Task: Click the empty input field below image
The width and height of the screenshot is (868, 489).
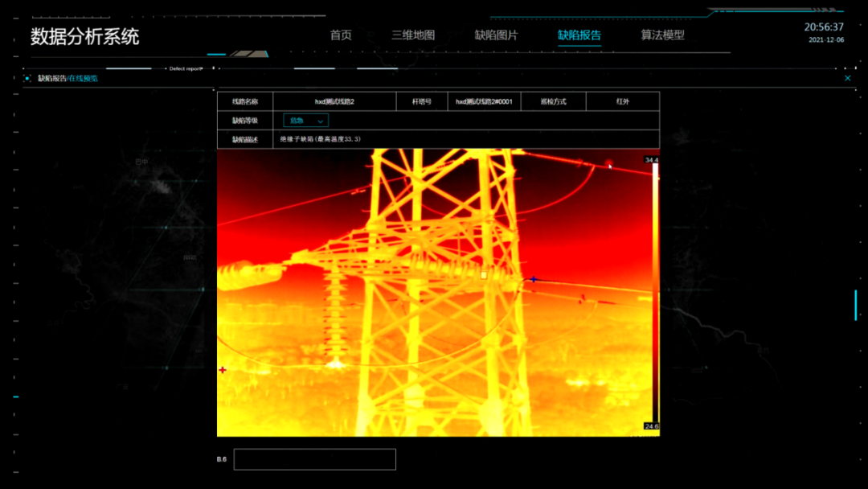Action: point(314,459)
